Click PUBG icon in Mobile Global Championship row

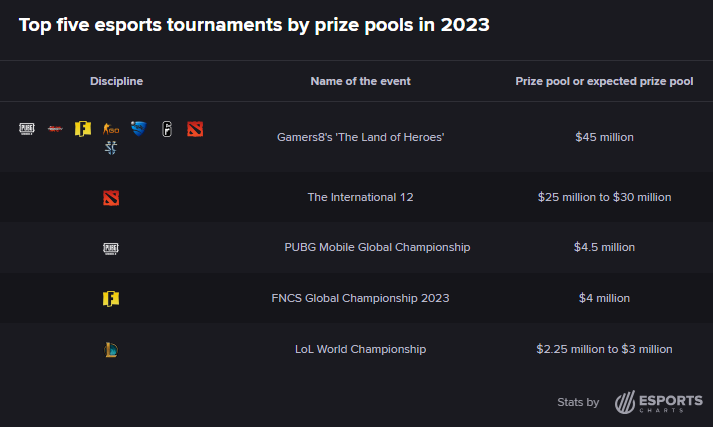(x=111, y=248)
